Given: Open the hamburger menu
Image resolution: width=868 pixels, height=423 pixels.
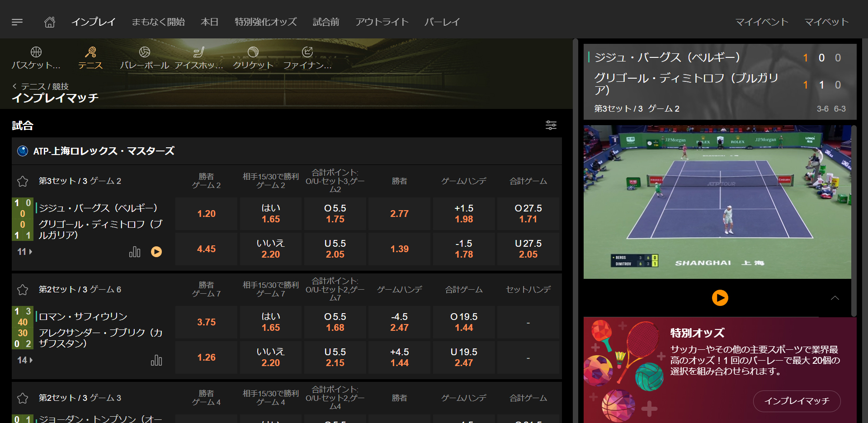Looking at the screenshot, I should tap(17, 22).
